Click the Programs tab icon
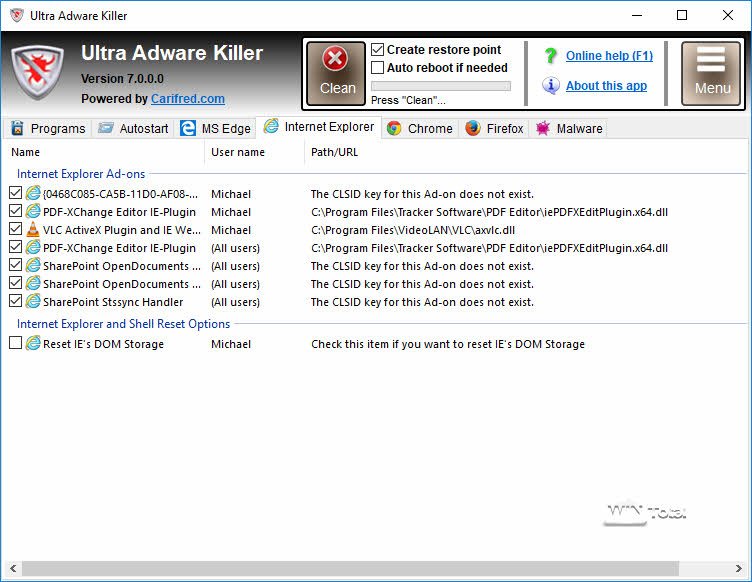 pos(18,128)
